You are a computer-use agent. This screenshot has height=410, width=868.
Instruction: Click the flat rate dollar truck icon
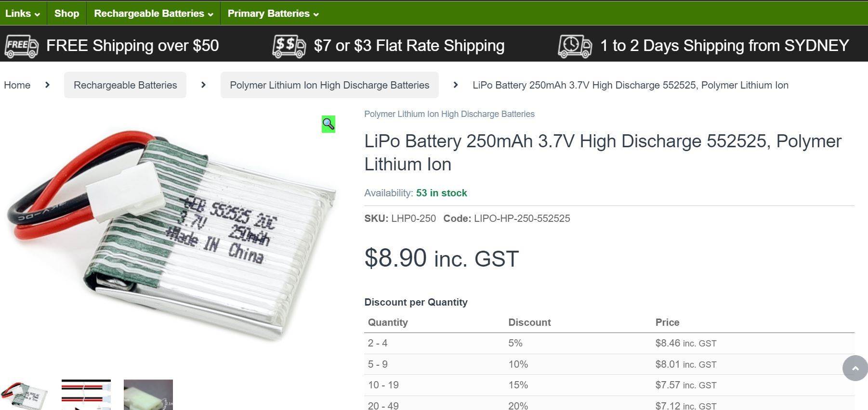tap(289, 46)
